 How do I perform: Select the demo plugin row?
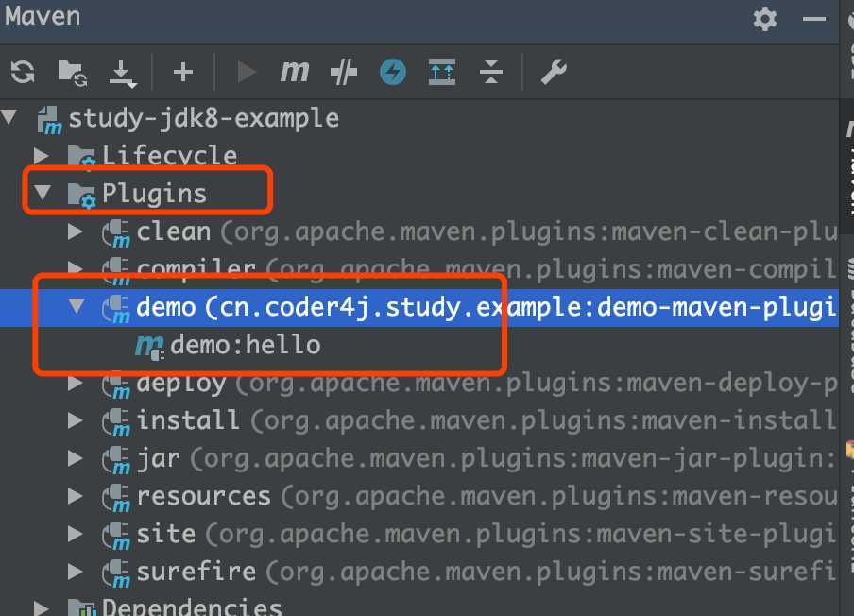(419, 308)
